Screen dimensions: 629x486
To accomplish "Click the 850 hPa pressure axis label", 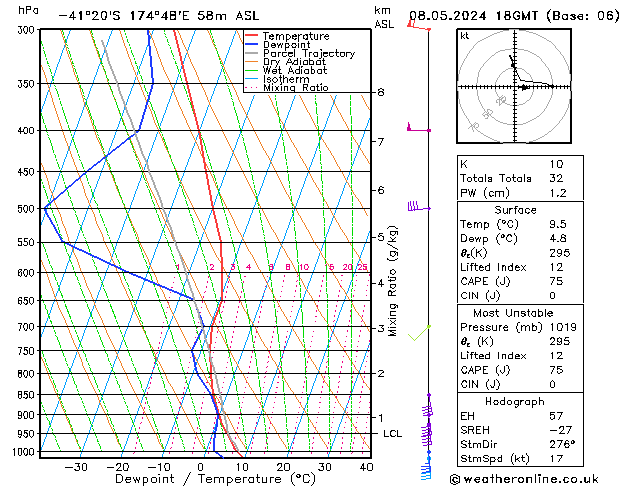I will coord(26,395).
